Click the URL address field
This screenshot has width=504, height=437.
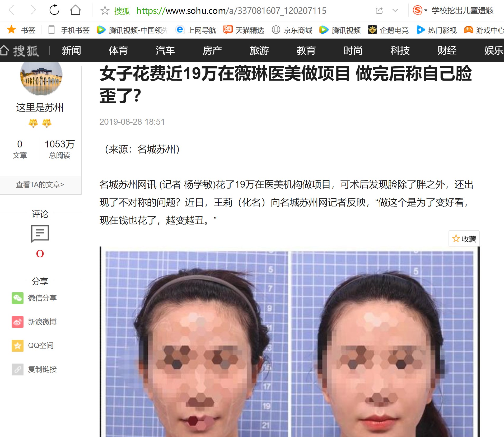[231, 11]
